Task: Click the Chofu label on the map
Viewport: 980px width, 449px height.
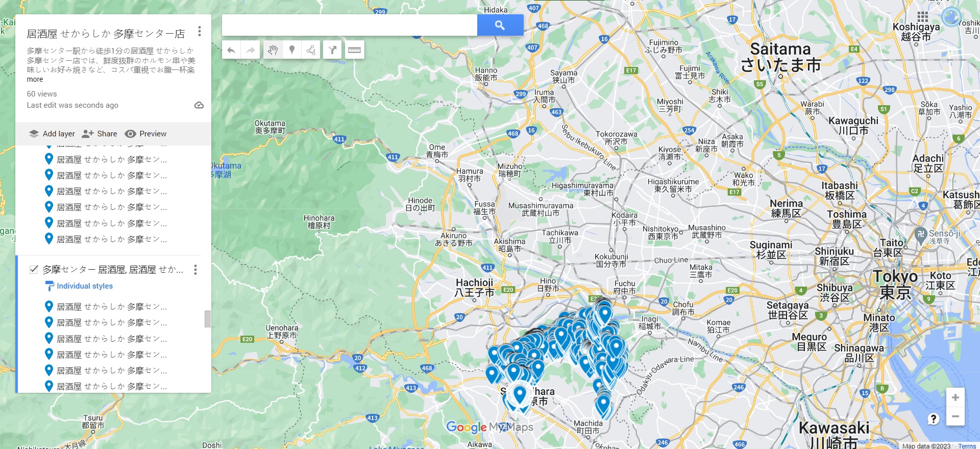Action: (683, 308)
